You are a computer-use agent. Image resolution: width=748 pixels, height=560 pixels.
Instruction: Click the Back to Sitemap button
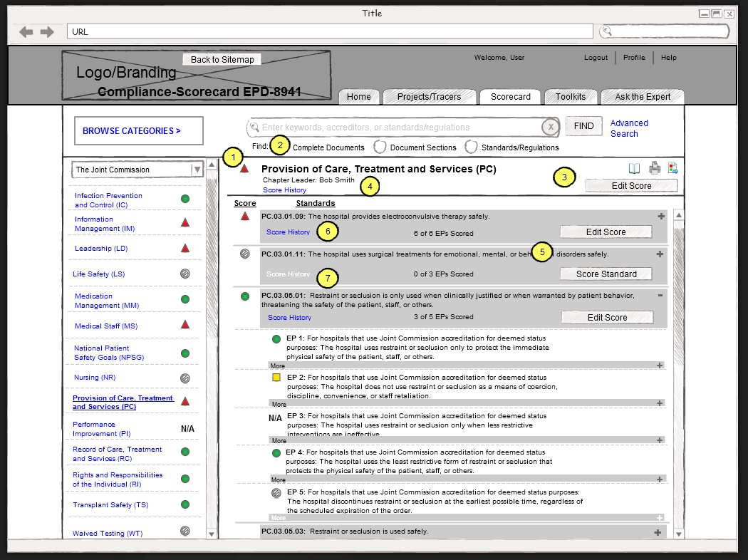coord(222,60)
